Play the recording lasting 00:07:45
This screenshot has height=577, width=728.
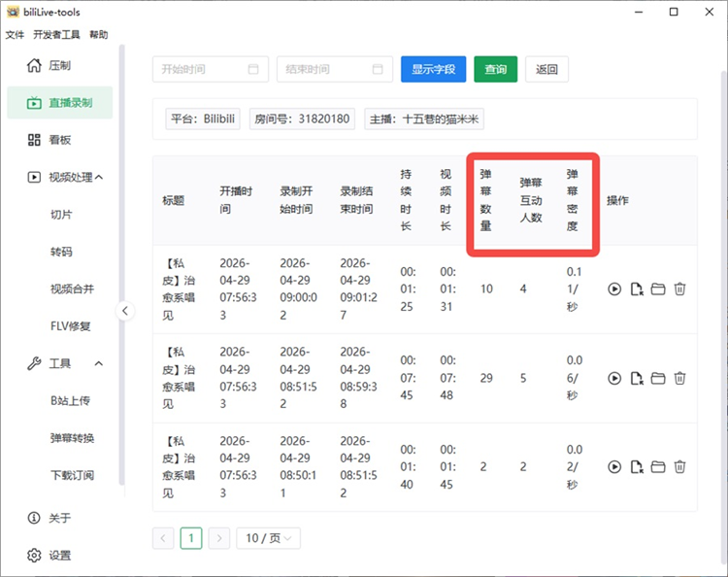(614, 378)
